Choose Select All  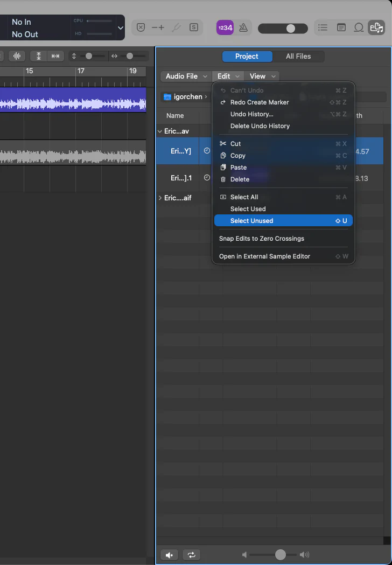click(x=283, y=197)
